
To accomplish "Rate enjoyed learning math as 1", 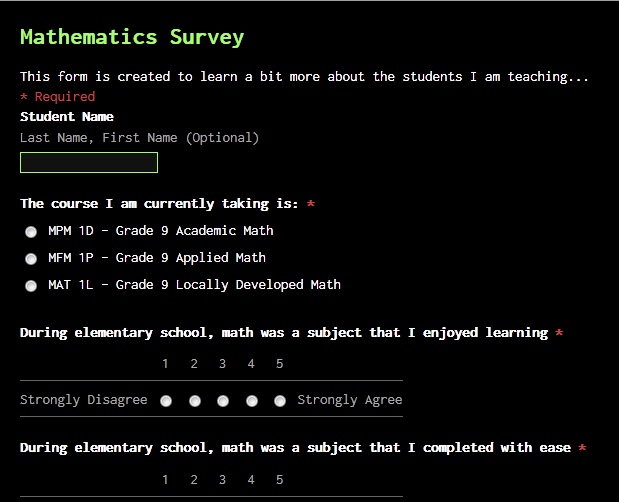I will click(x=166, y=401).
